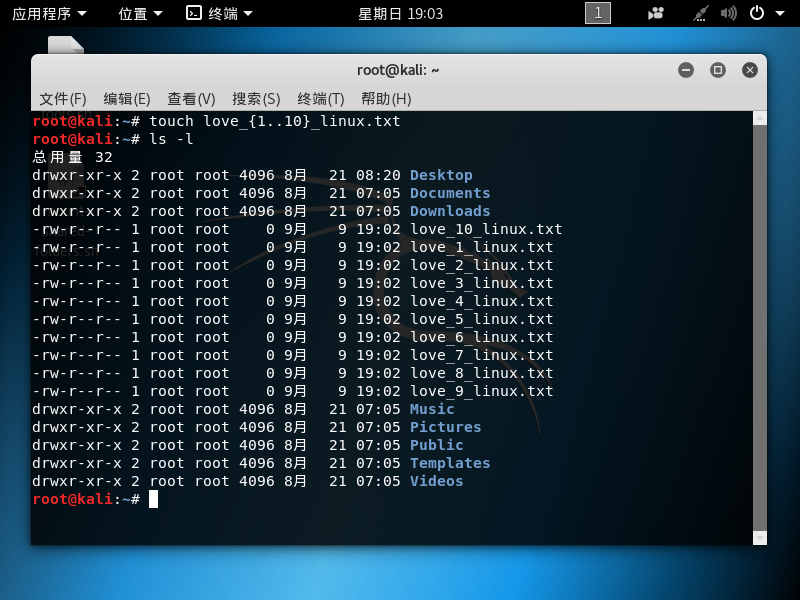Click the terminal icon beside 终端 in top bar
Screen dimensions: 800x600
[x=194, y=13]
